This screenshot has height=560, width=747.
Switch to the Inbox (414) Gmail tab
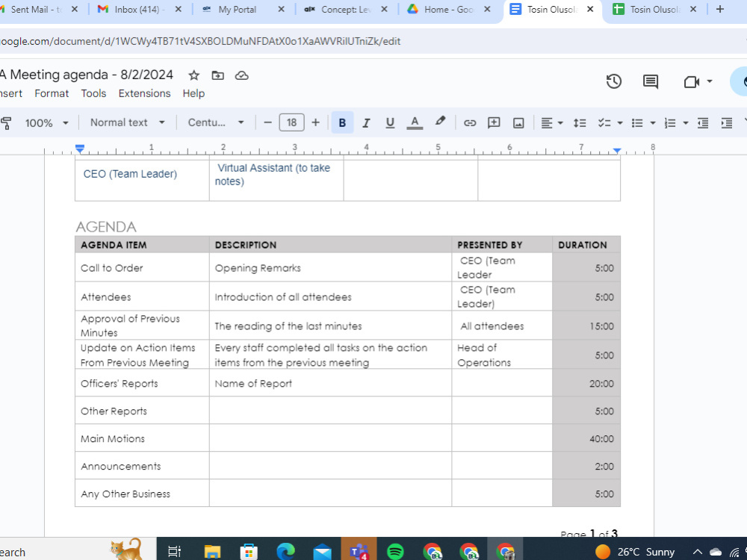tap(138, 10)
